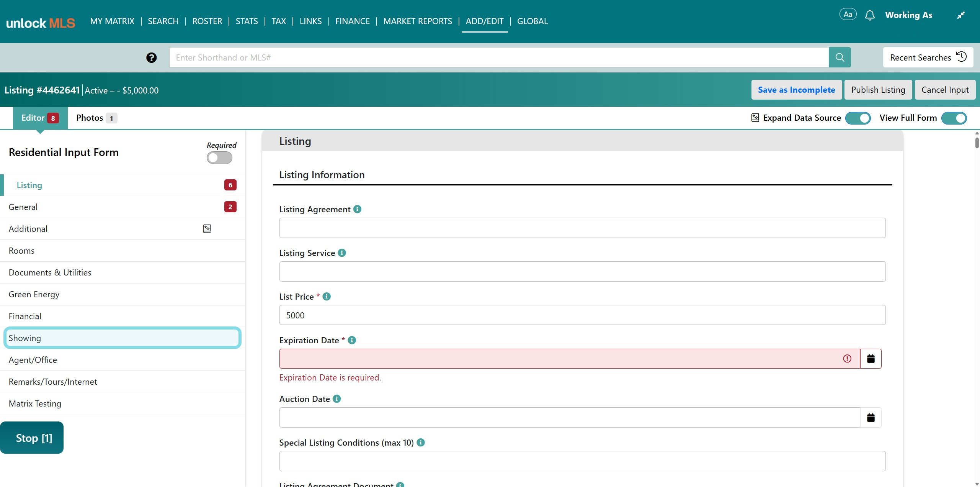The height and width of the screenshot is (487, 980).
Task: Click Save as Incomplete
Action: point(797,90)
